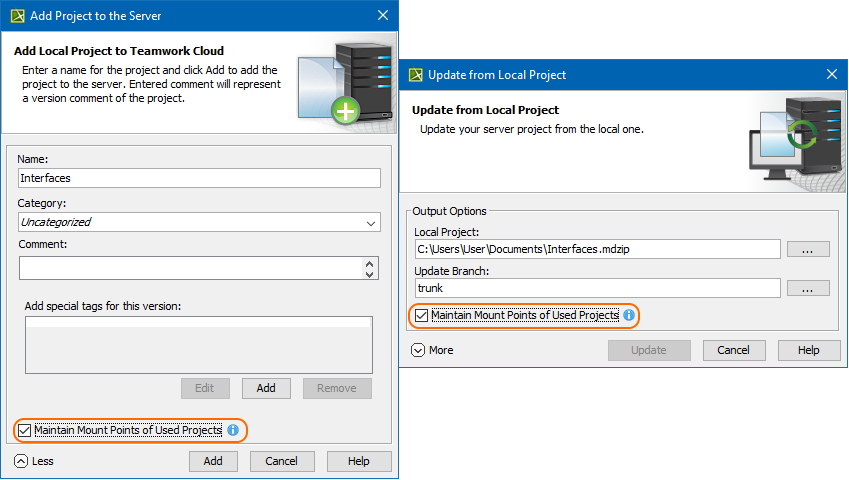Click the Less collapse arrow icon

pos(21,461)
